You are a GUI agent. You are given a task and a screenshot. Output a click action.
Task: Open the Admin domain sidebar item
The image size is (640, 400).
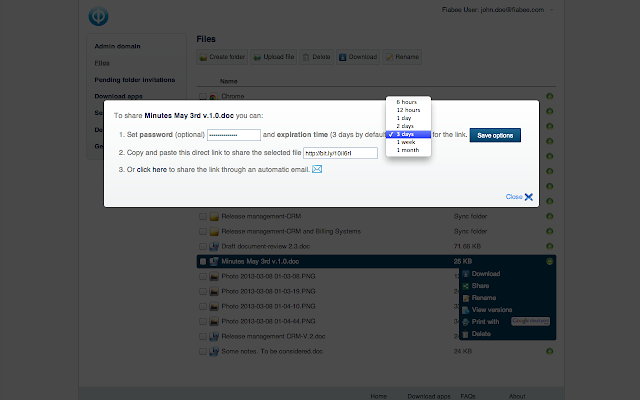pos(118,46)
